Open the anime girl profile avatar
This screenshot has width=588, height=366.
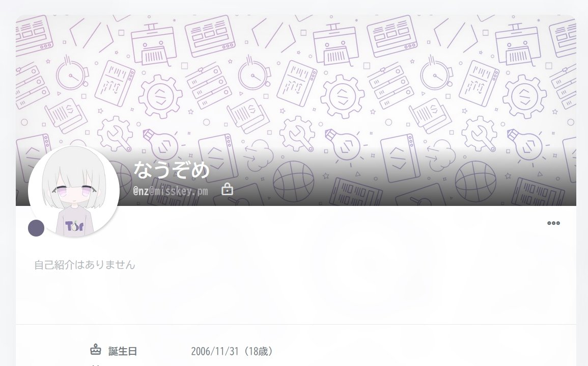pyautogui.click(x=74, y=191)
